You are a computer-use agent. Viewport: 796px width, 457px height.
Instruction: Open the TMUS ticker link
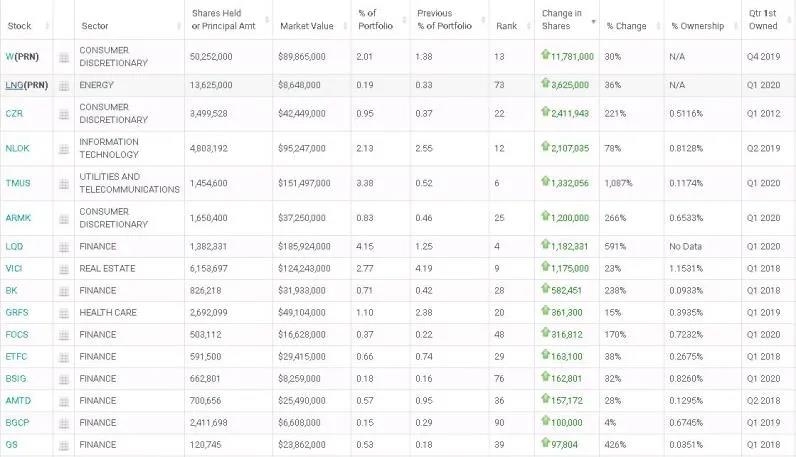click(17, 184)
